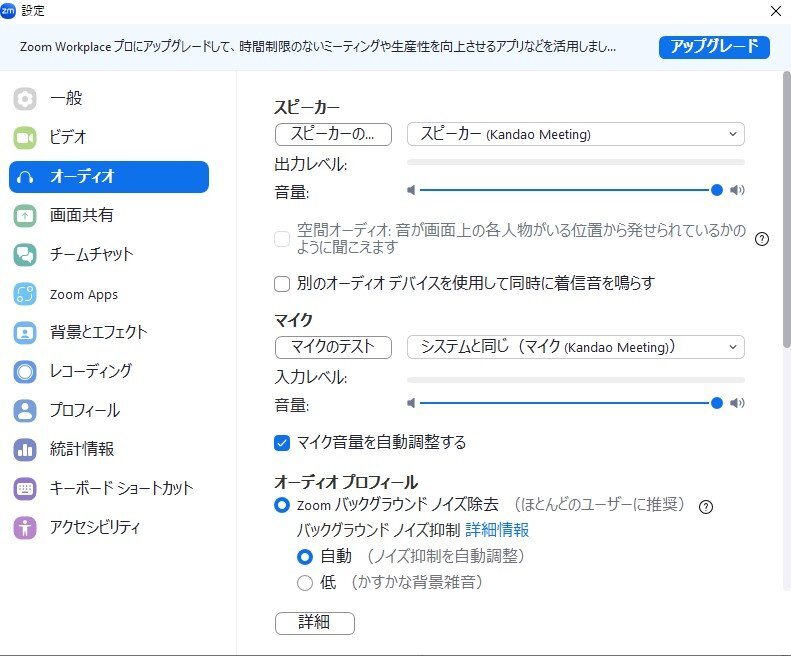Close the 設定 window
Image resolution: width=791 pixels, height=656 pixels.
(776, 11)
